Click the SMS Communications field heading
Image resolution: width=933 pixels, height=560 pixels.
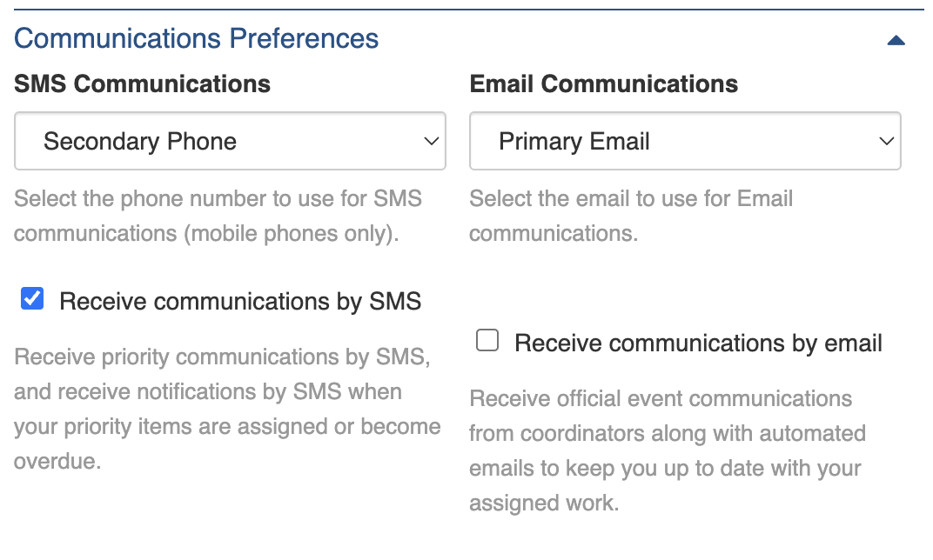click(143, 84)
